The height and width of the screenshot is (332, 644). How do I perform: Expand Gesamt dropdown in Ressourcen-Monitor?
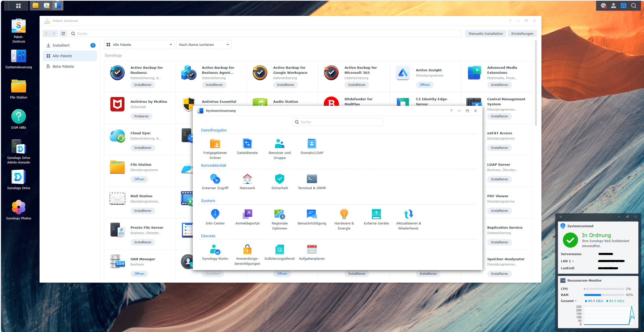tap(569, 301)
